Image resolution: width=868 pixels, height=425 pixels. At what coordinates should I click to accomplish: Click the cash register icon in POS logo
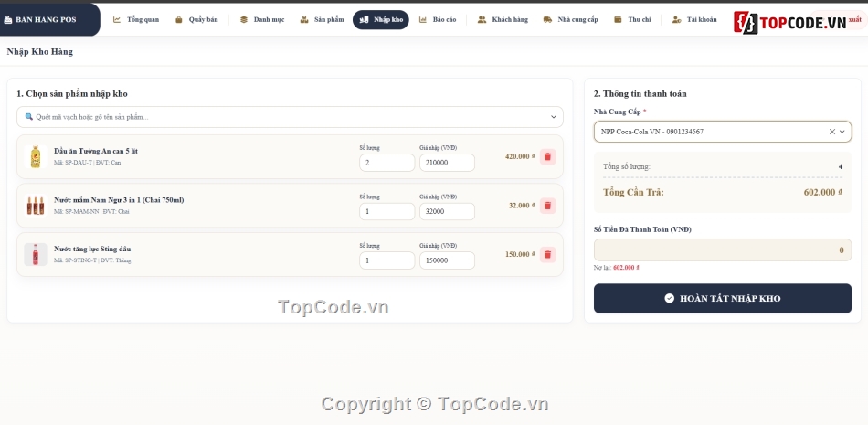pyautogui.click(x=7, y=19)
